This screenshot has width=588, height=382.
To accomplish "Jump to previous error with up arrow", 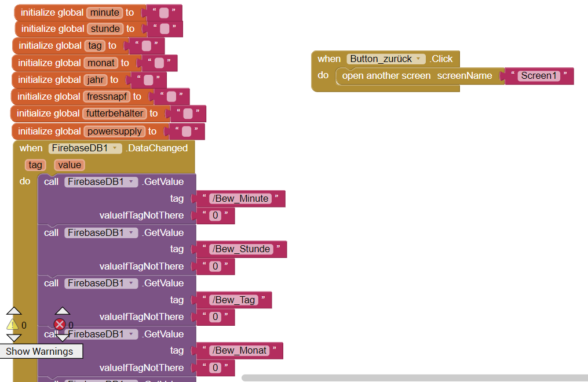I will coord(62,311).
